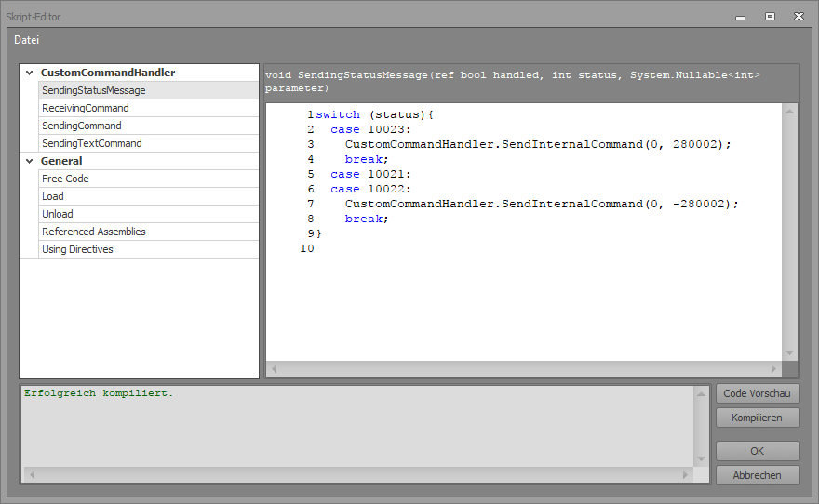Click the Code Vorschau button
This screenshot has height=504, width=819.
coord(758,393)
